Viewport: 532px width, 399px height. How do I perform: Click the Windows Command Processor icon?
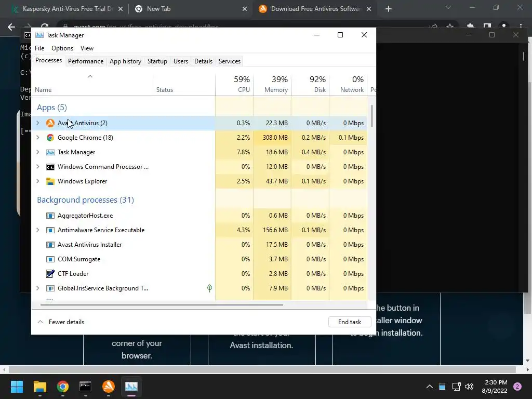coord(50,167)
